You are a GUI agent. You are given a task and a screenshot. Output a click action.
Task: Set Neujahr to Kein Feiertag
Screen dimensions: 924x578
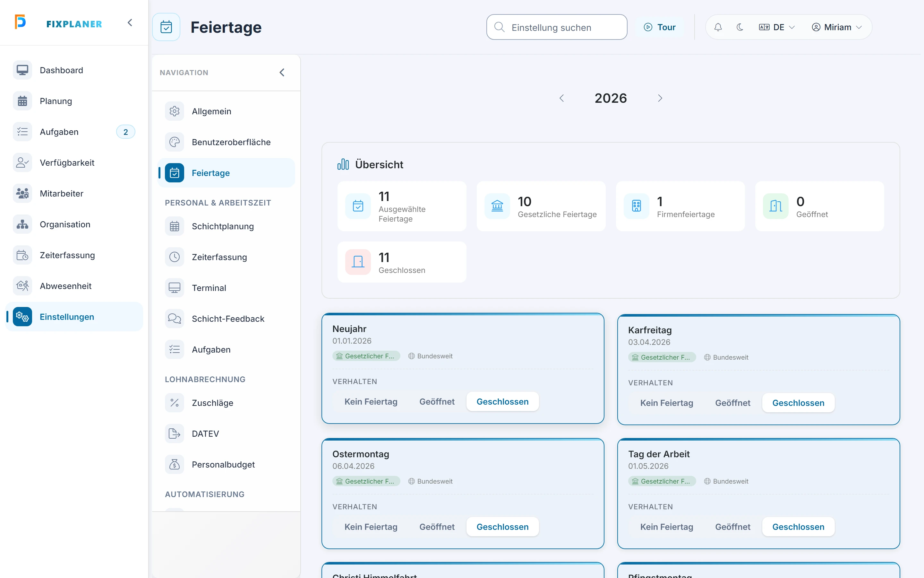pyautogui.click(x=371, y=401)
